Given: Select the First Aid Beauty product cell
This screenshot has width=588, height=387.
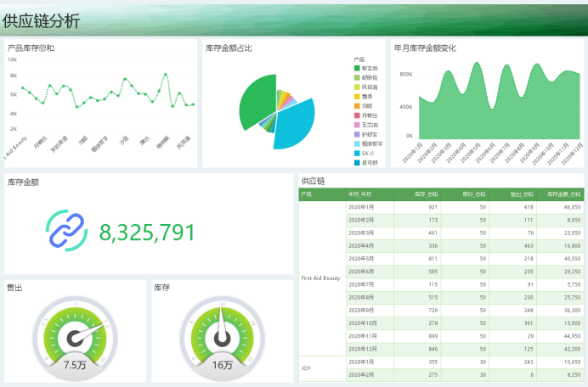Looking at the screenshot, I should click(321, 278).
